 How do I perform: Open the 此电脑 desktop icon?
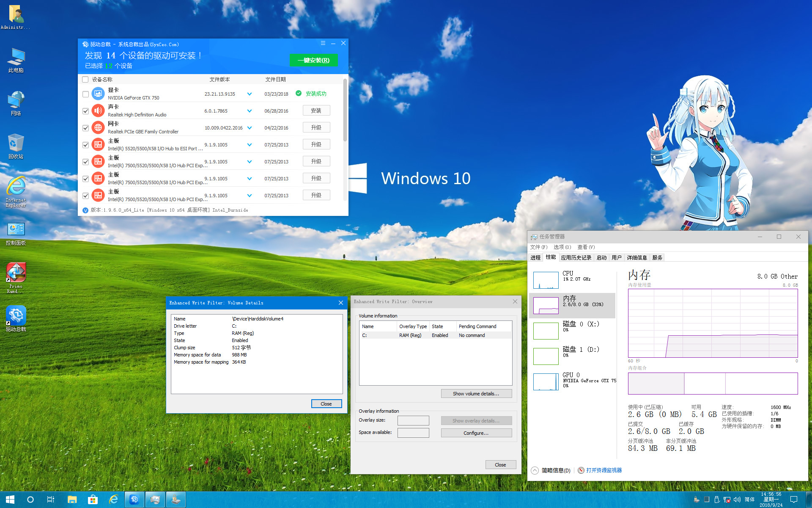coord(16,60)
